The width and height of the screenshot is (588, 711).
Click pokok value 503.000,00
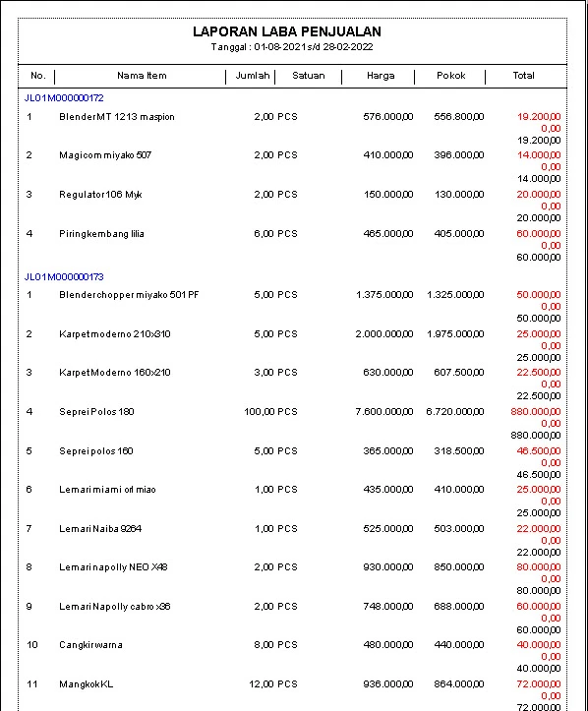459,529
